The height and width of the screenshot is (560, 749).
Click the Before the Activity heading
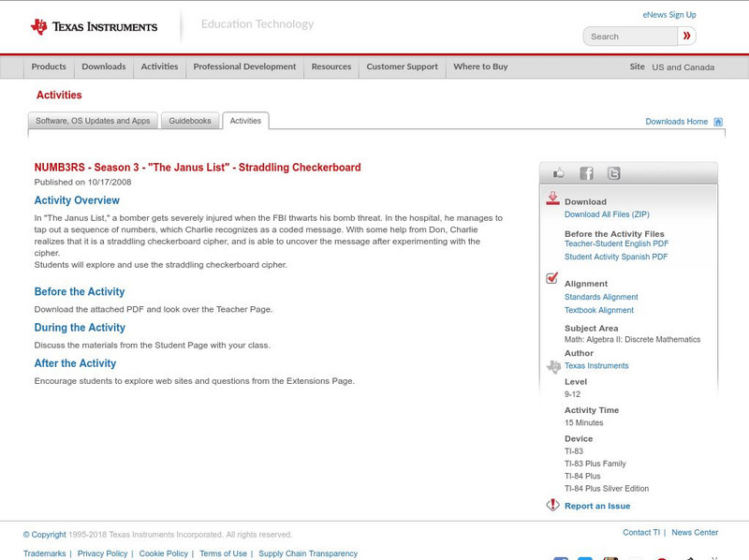tap(80, 292)
